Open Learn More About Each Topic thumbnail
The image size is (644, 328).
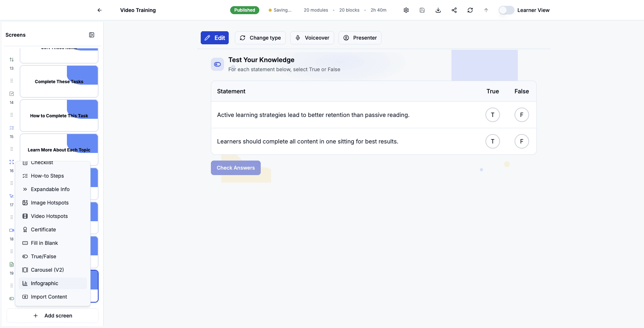(59, 149)
